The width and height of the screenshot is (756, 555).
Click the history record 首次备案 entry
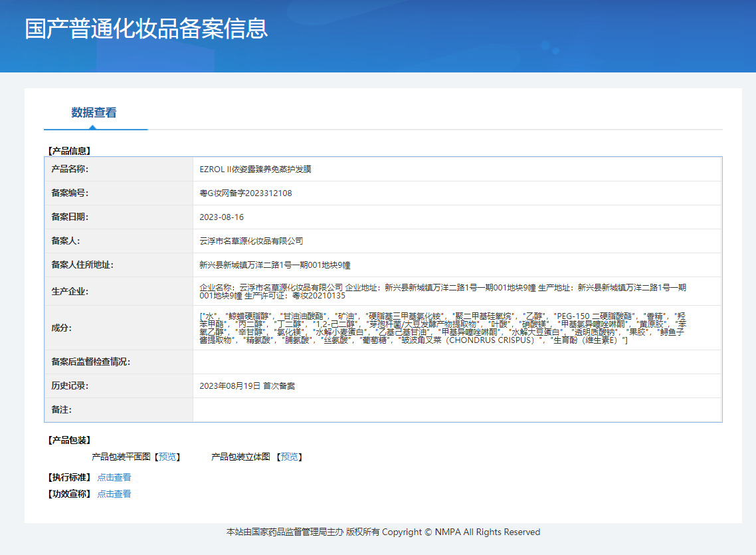pyautogui.click(x=247, y=386)
